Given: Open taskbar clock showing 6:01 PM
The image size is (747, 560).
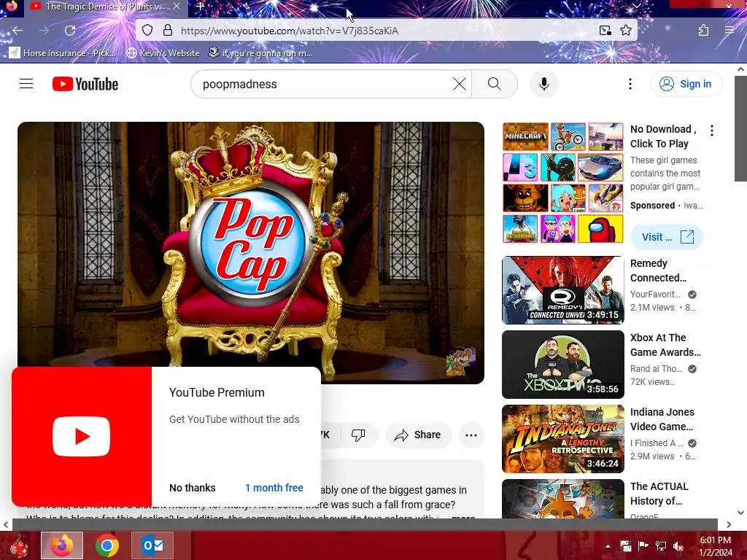Looking at the screenshot, I should (716, 546).
